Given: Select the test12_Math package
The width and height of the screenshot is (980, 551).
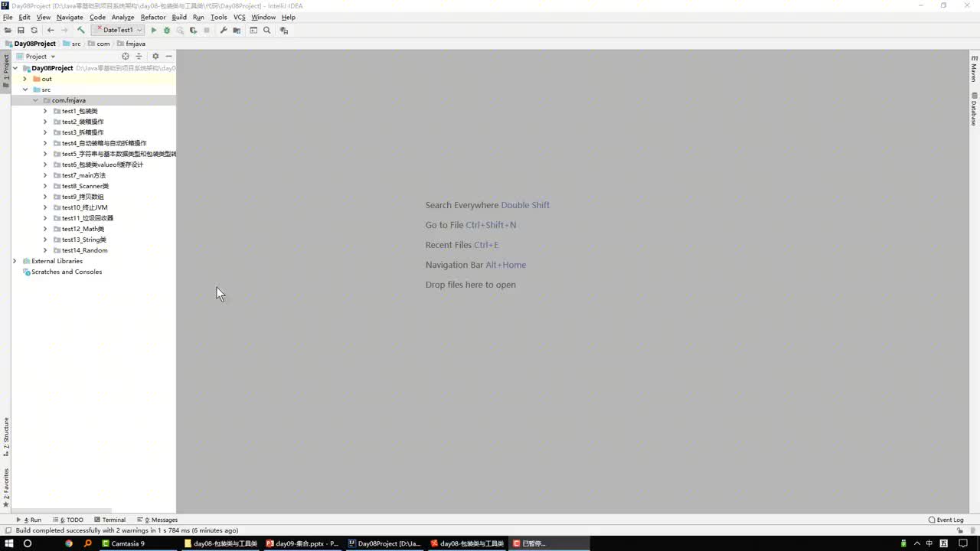Looking at the screenshot, I should [x=83, y=229].
